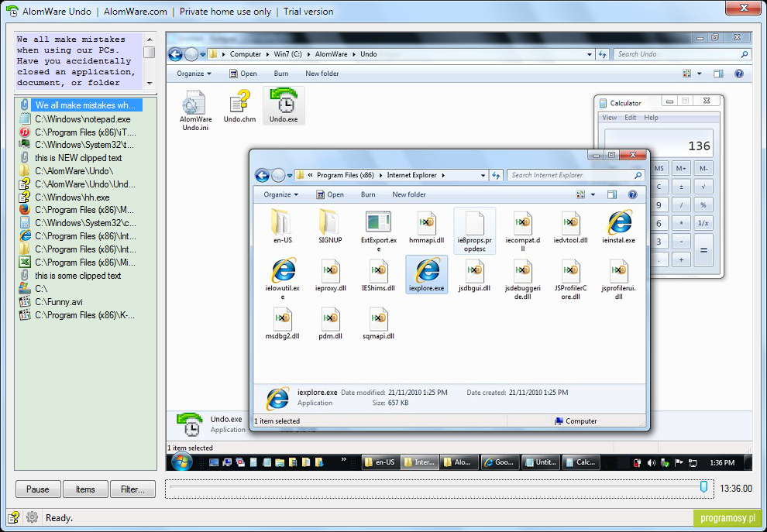Open the view options arrow in the Internet Explorer folder window
This screenshot has width=767, height=532.
click(593, 194)
